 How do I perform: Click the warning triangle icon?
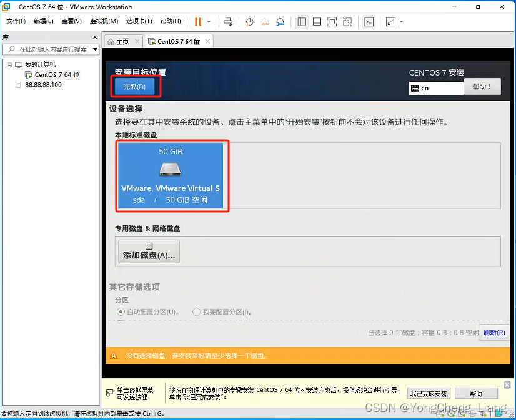[114, 356]
